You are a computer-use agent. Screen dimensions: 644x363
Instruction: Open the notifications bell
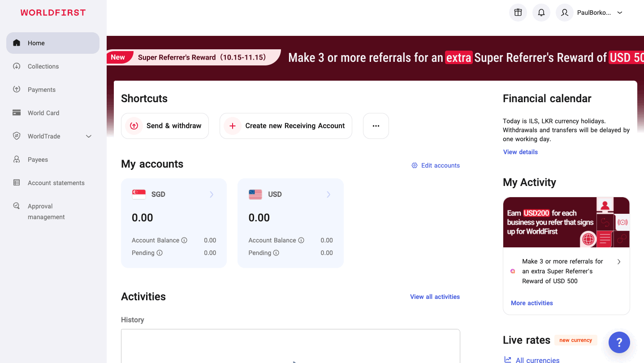click(x=541, y=13)
